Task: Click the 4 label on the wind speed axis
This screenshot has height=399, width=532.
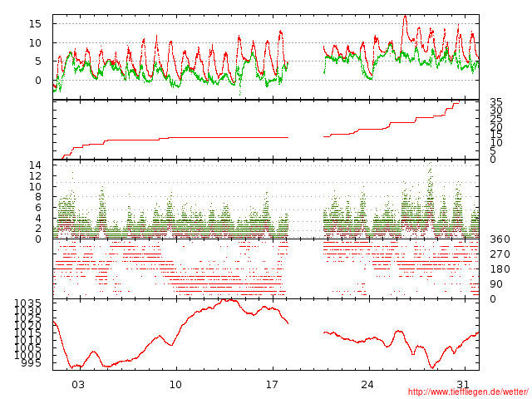Action: click(x=38, y=218)
